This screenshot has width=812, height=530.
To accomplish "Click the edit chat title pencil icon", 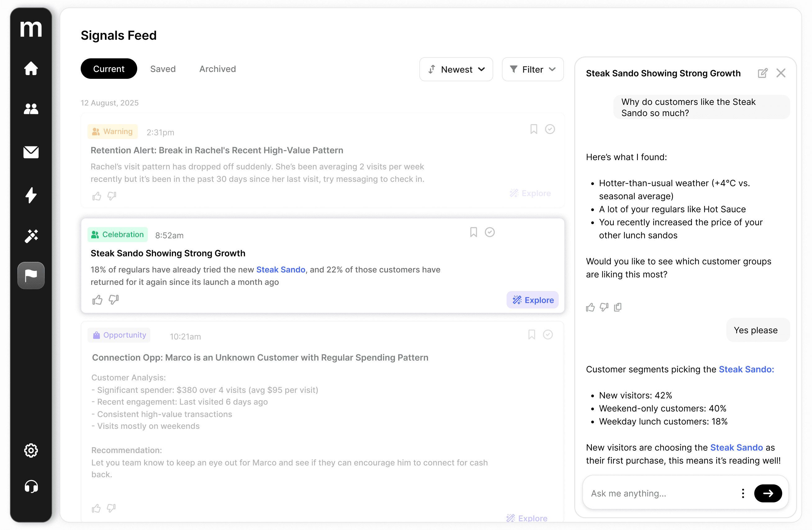I will tap(763, 73).
